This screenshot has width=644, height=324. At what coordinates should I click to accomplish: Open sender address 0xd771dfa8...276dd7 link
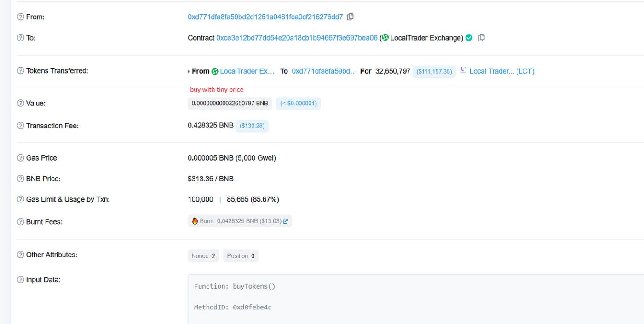click(x=265, y=17)
